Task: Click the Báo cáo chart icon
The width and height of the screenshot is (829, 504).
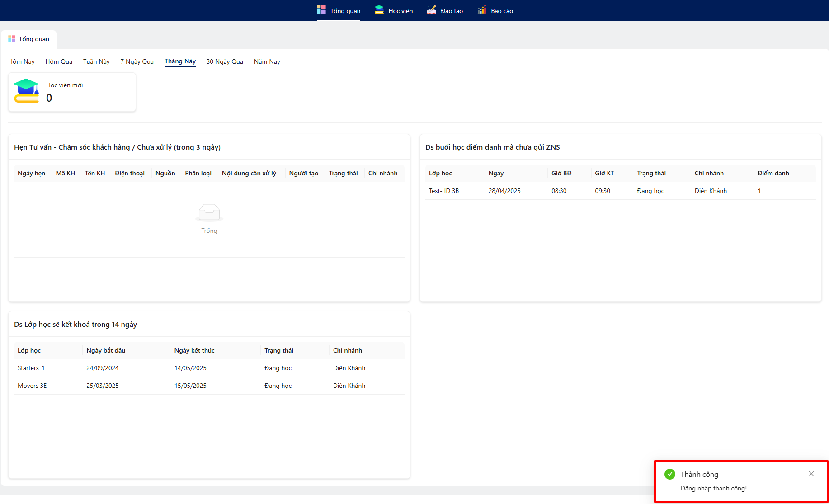Action: pyautogui.click(x=482, y=10)
